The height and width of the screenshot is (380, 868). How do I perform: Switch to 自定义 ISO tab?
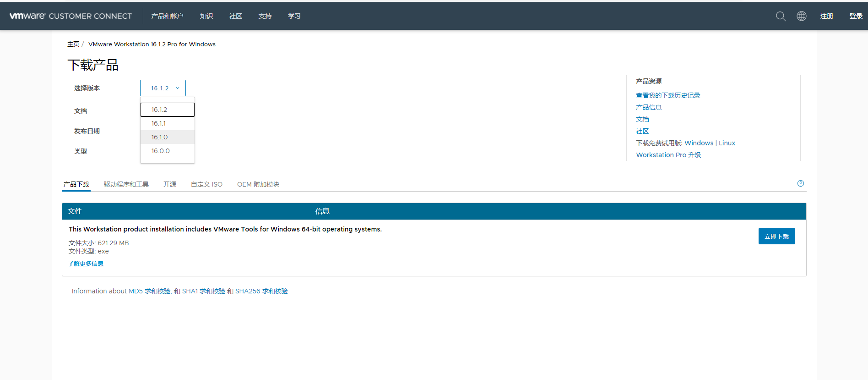[x=206, y=184]
